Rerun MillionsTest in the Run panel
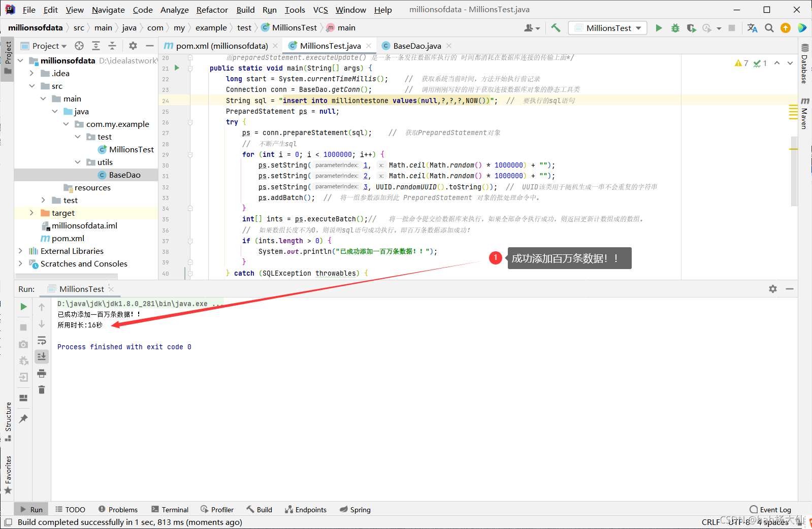 click(23, 307)
